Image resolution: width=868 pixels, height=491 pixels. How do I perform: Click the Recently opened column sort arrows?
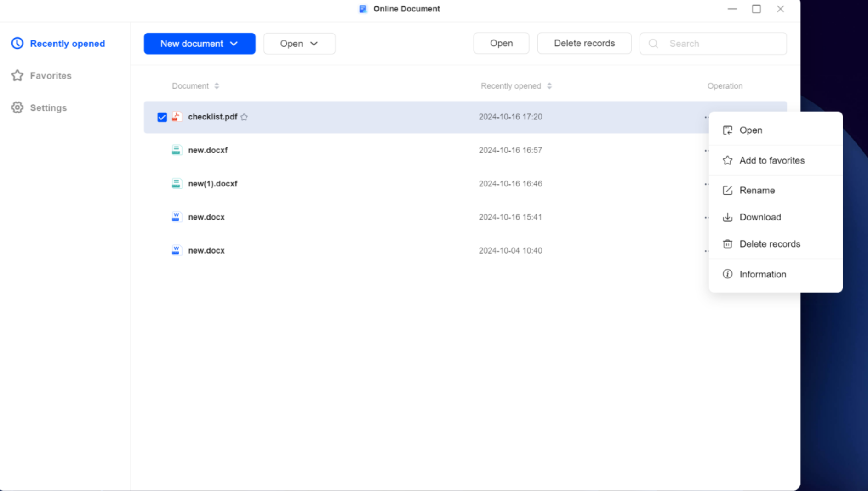click(550, 86)
